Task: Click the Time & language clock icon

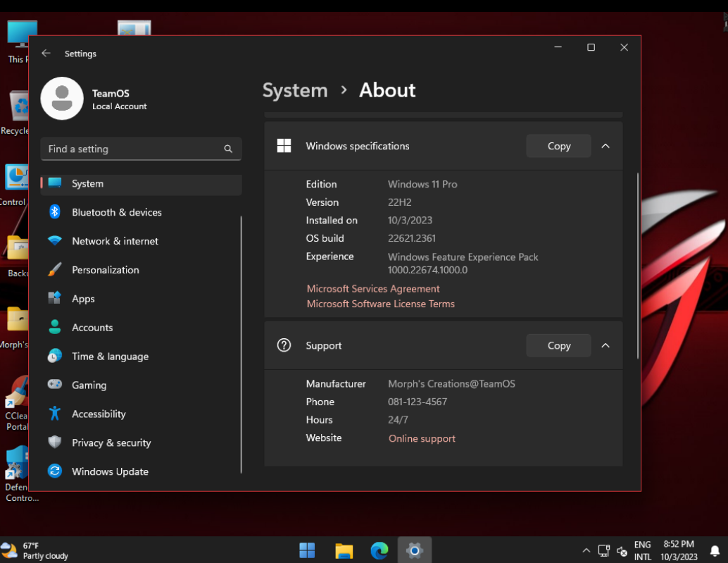Action: click(x=55, y=356)
